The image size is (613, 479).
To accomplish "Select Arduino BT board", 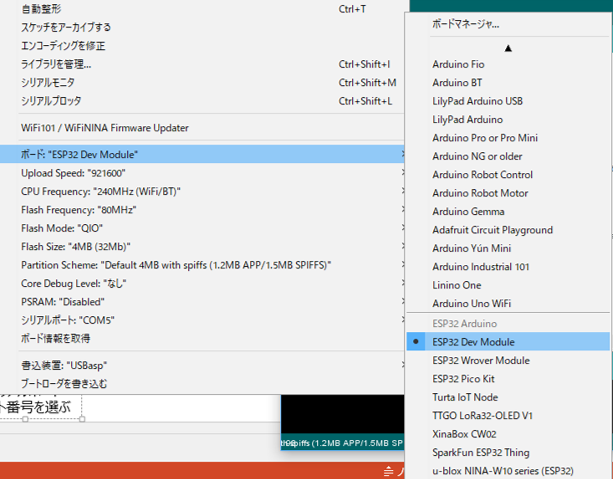I will click(x=508, y=83).
